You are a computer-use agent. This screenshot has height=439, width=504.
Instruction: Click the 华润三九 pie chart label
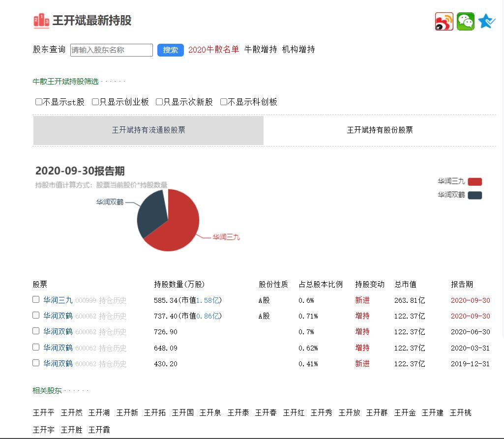coord(226,237)
